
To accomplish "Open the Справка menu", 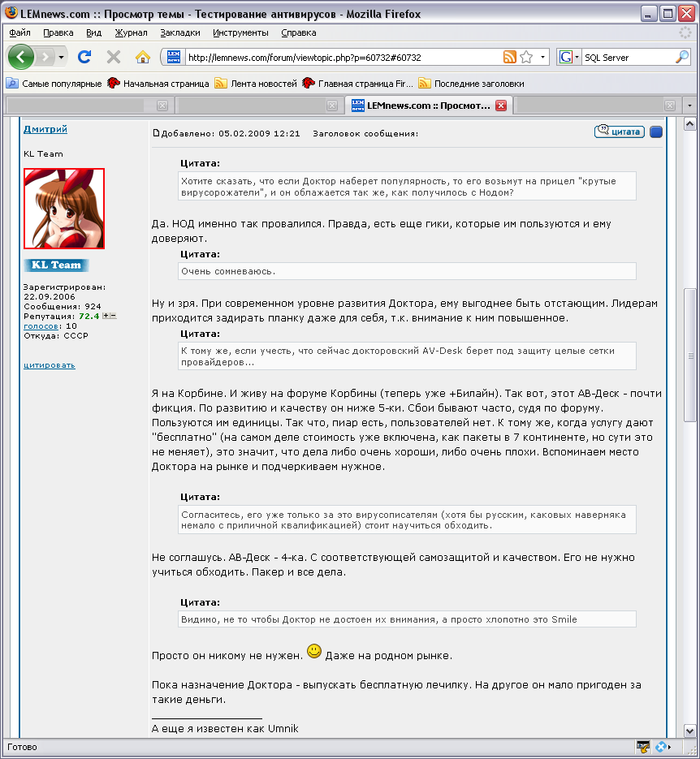I will 299,32.
